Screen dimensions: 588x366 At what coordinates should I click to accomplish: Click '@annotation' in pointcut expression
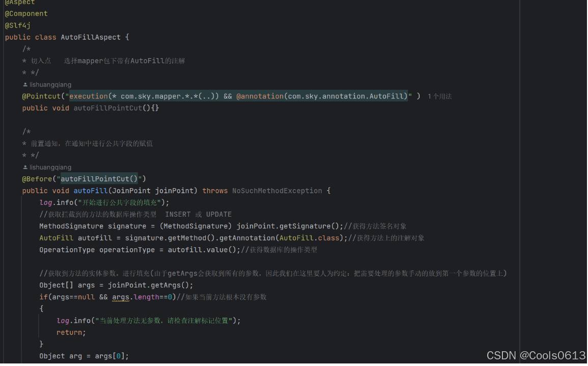(x=260, y=96)
